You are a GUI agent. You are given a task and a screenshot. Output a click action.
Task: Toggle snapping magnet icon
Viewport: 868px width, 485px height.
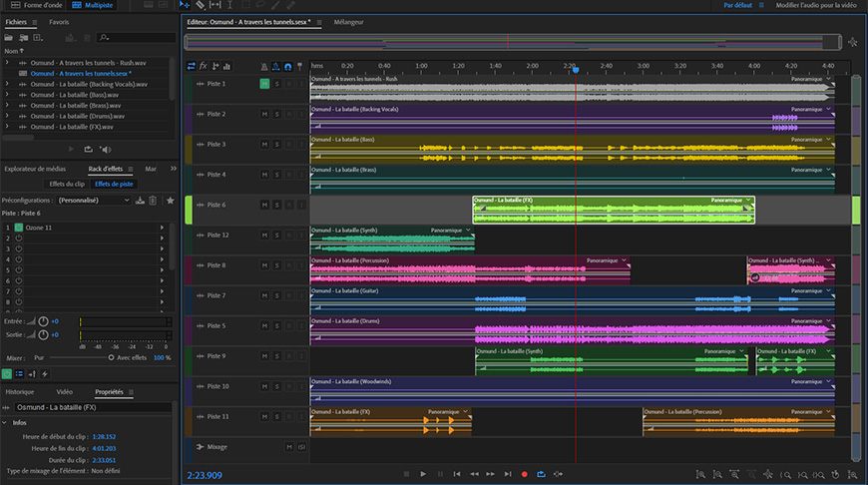(288, 67)
